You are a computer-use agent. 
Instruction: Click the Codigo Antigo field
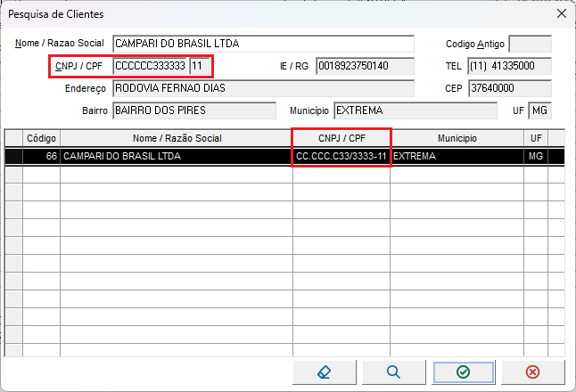pyautogui.click(x=531, y=44)
